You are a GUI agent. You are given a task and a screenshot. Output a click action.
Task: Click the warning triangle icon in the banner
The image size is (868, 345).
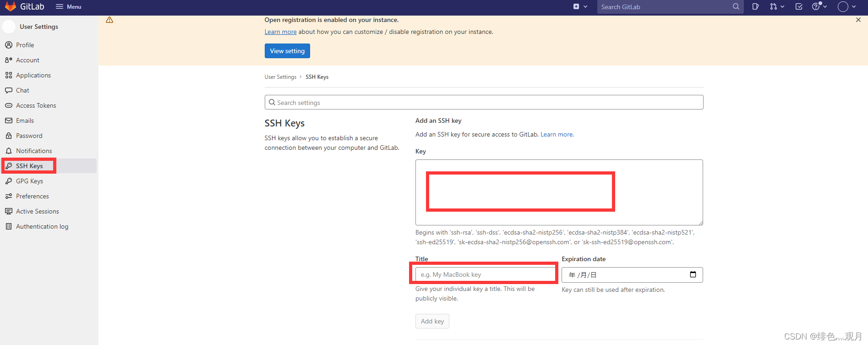(109, 20)
